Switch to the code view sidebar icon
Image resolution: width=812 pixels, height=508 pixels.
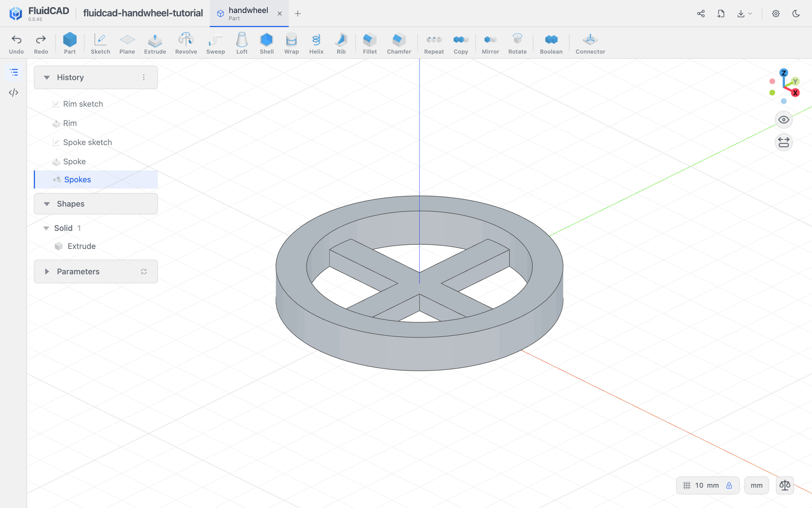coord(14,92)
